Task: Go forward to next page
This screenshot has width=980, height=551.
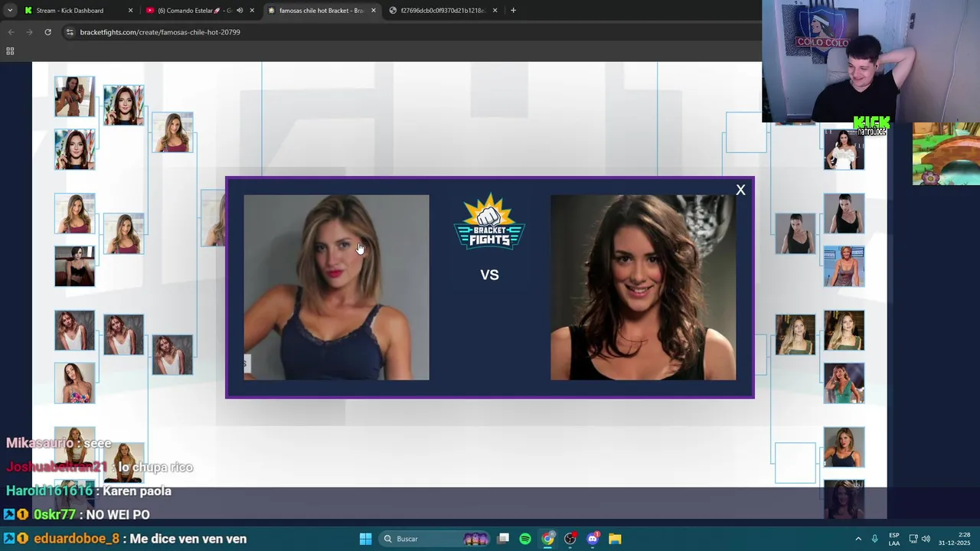Action: click(x=29, y=32)
